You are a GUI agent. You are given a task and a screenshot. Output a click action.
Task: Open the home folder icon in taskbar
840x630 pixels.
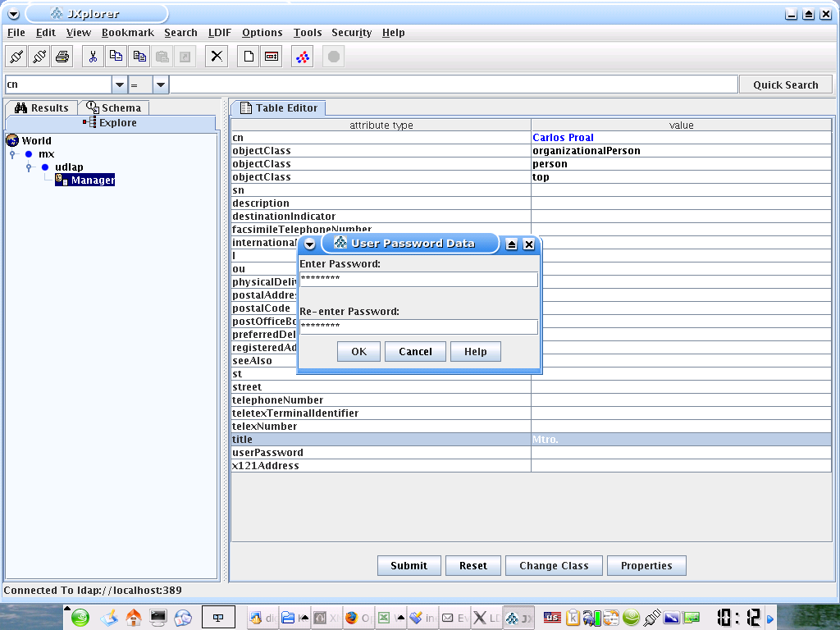click(134, 618)
